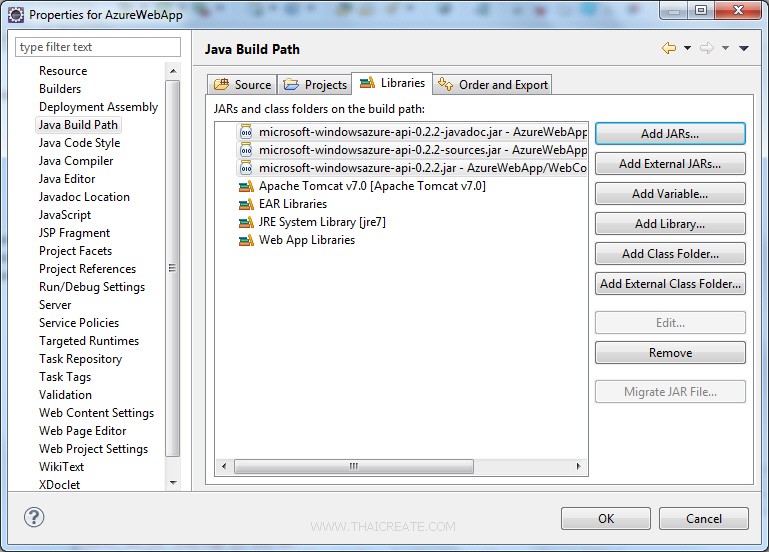This screenshot has height=552, width=769.
Task: Click the JRE System Library icon
Action: pos(246,222)
